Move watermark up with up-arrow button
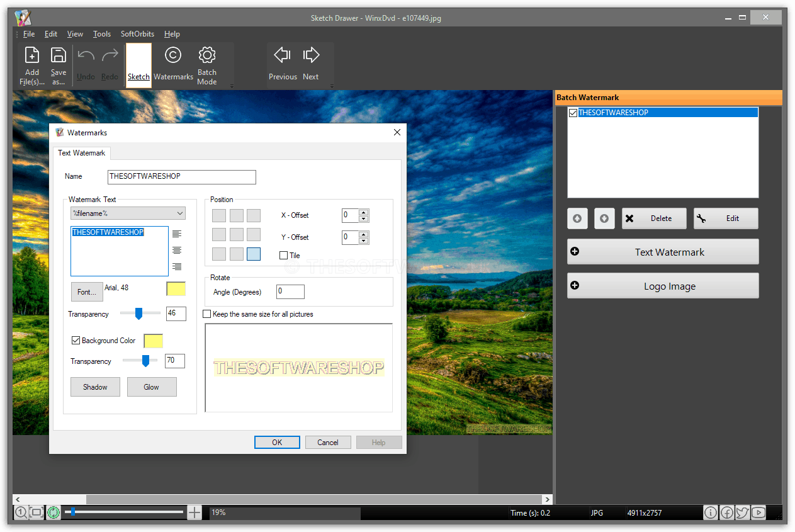 pos(577,218)
